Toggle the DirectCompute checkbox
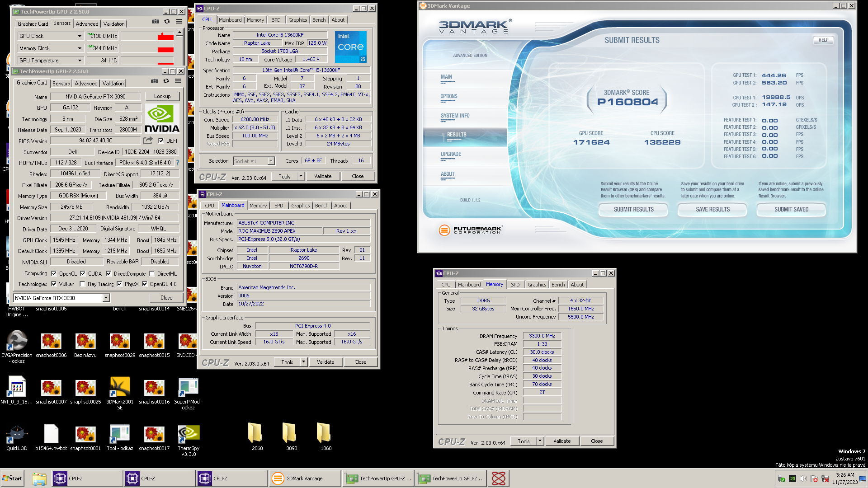Screen dimensions: 868x488 pyautogui.click(x=108, y=273)
